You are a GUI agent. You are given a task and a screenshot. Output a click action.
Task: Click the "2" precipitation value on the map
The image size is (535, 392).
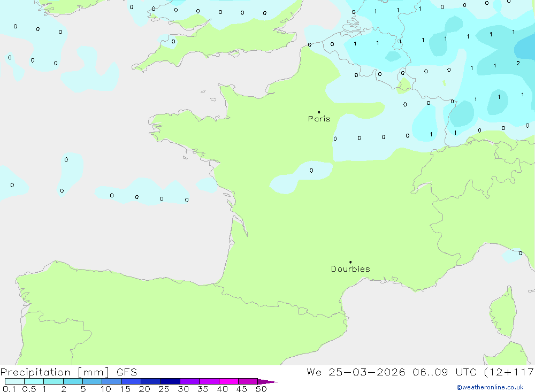tap(518, 64)
